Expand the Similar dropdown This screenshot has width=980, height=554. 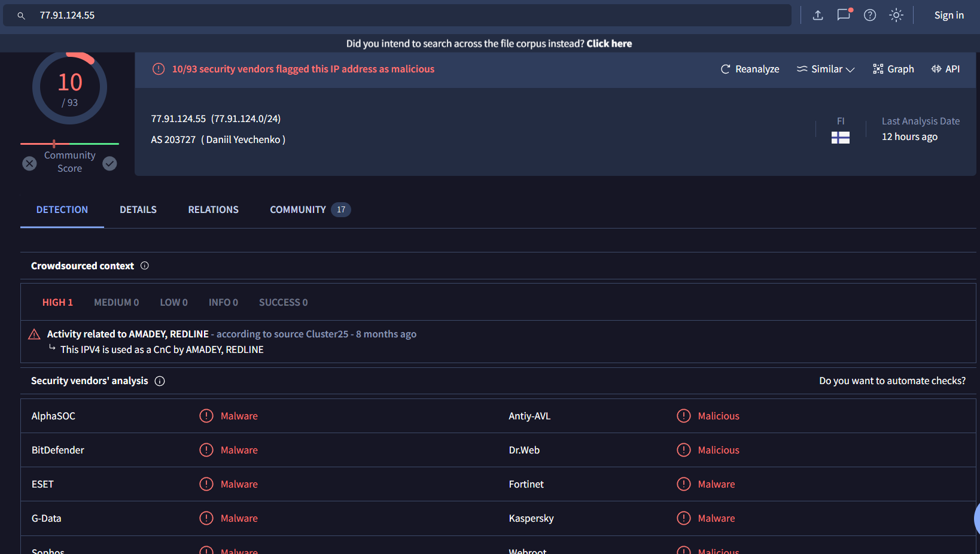[826, 69]
